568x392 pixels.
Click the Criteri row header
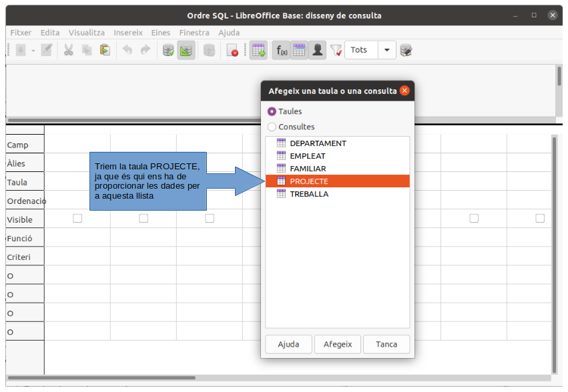coord(25,257)
